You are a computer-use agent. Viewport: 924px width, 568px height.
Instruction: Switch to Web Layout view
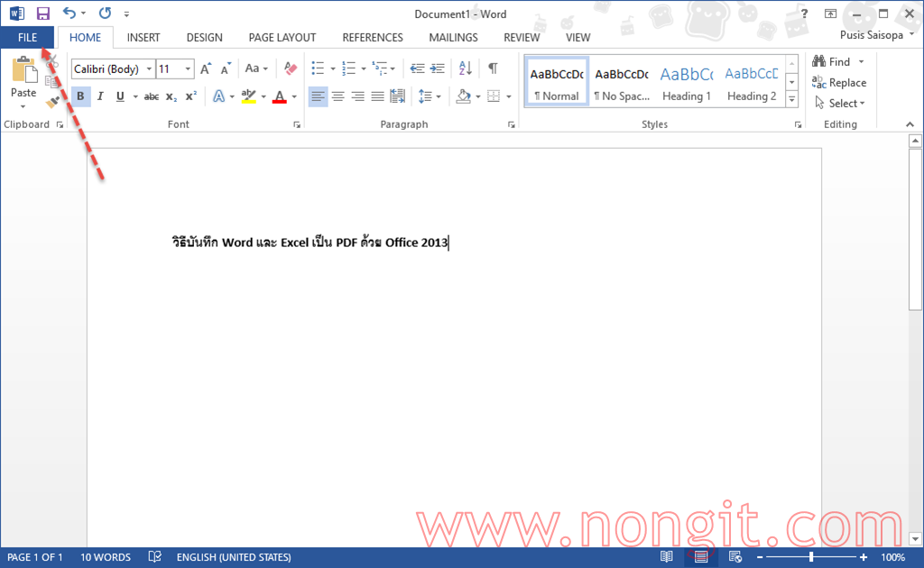pyautogui.click(x=735, y=557)
